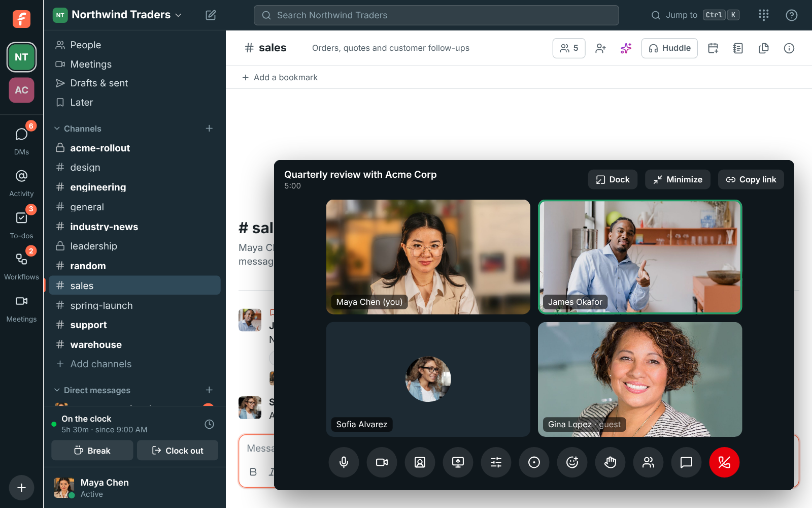Start recording the huddle

[x=534, y=462]
